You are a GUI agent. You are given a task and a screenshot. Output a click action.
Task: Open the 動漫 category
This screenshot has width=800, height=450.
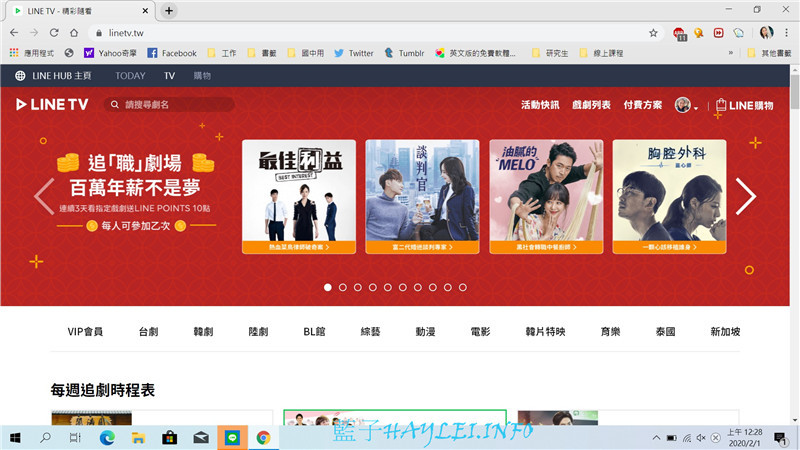pos(426,332)
